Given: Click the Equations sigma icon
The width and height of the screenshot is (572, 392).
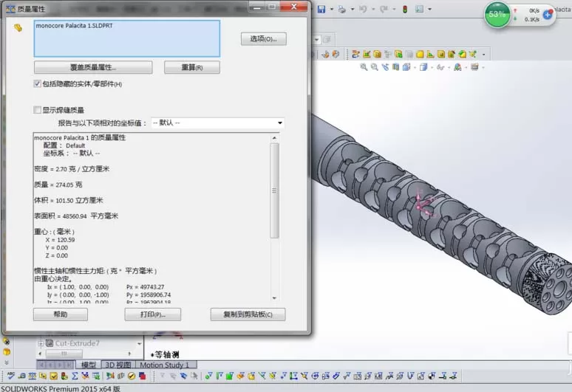Looking at the screenshot, I should click(75, 376).
